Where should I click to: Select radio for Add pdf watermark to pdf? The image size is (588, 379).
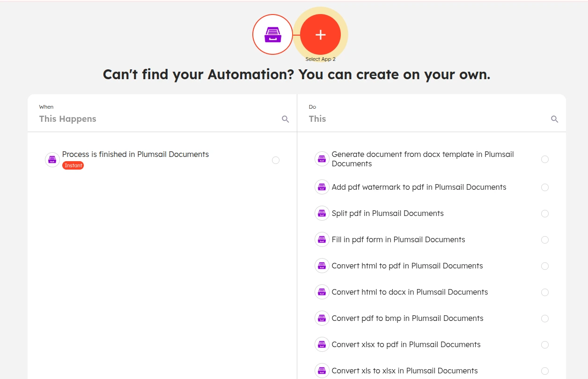tap(545, 187)
